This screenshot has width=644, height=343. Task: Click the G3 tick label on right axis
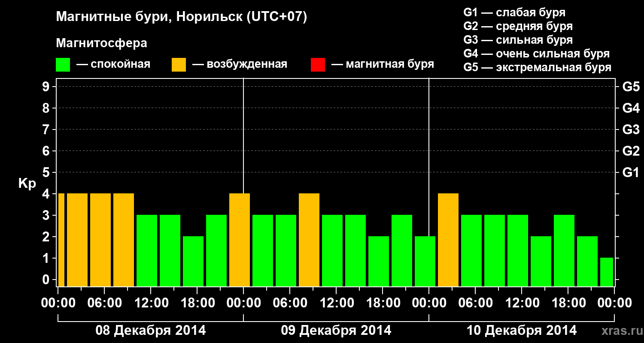click(x=631, y=130)
